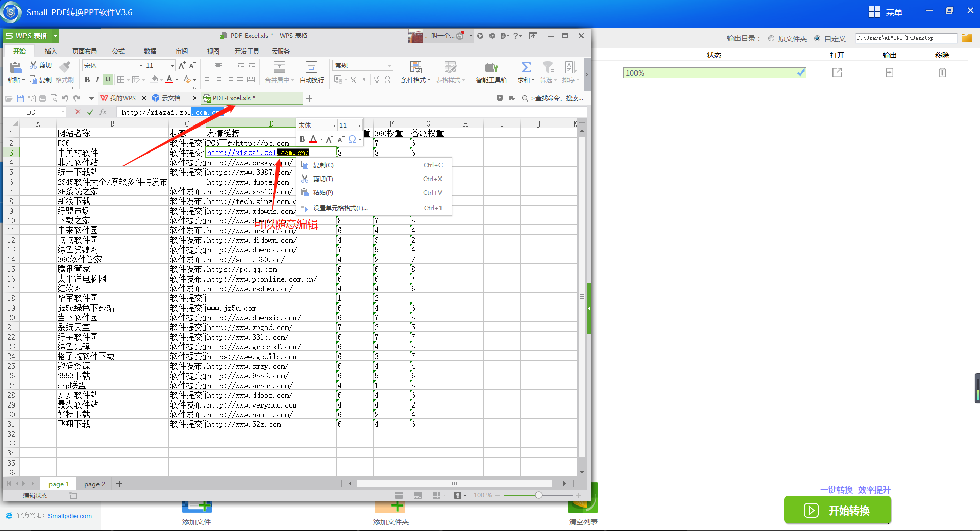This screenshot has width=980, height=531.
Task: Open the Smart Toolbox icon
Action: click(491, 67)
